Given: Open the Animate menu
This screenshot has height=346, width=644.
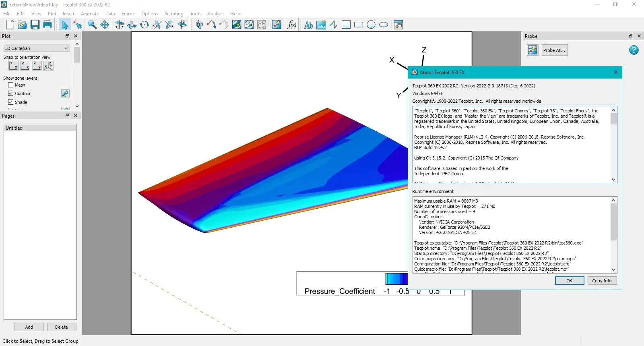Looking at the screenshot, I should point(90,14).
